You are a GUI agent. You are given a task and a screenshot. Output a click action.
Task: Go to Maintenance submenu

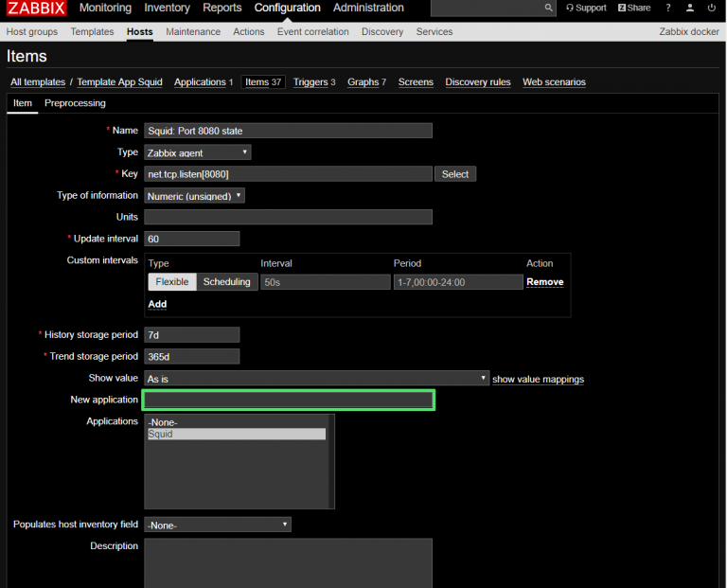coord(193,31)
